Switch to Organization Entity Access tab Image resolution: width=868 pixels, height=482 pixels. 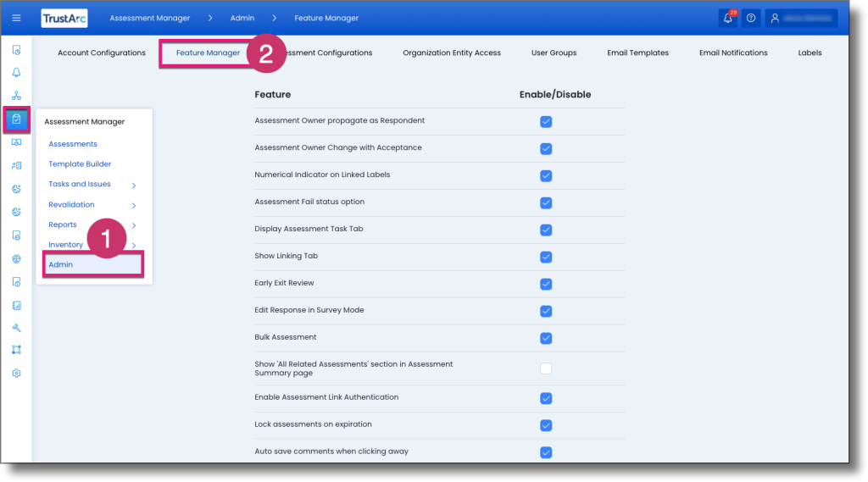(452, 53)
